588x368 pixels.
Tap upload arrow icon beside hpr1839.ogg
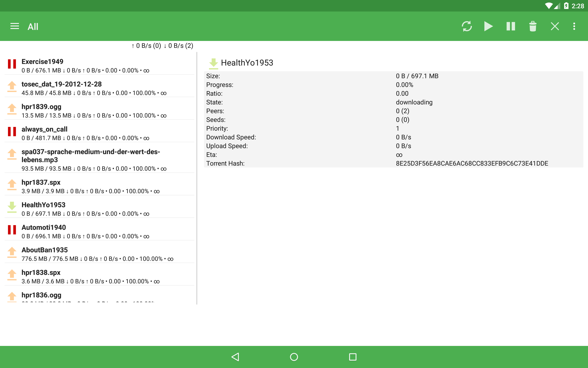tap(12, 109)
